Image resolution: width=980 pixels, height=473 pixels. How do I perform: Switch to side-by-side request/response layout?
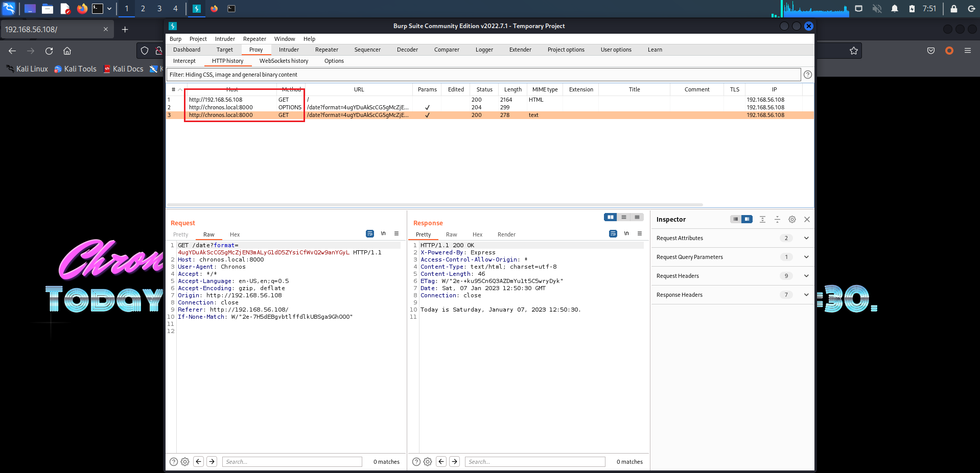tap(611, 217)
